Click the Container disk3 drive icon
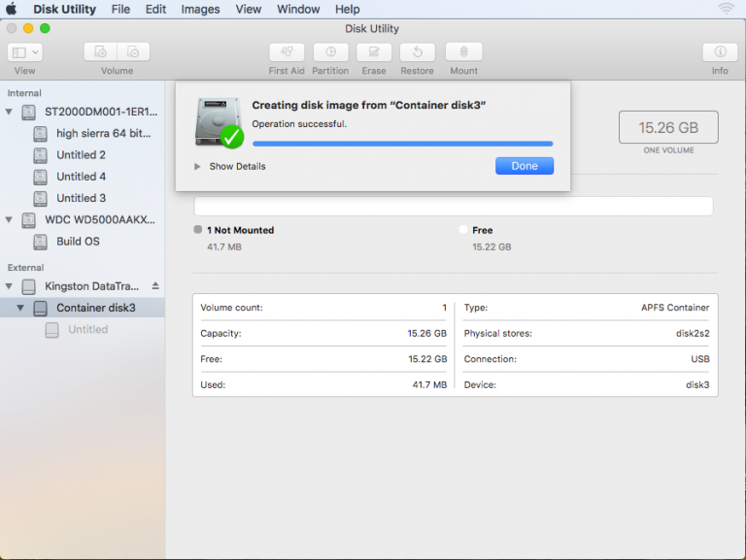This screenshot has height=560, width=746. (41, 308)
